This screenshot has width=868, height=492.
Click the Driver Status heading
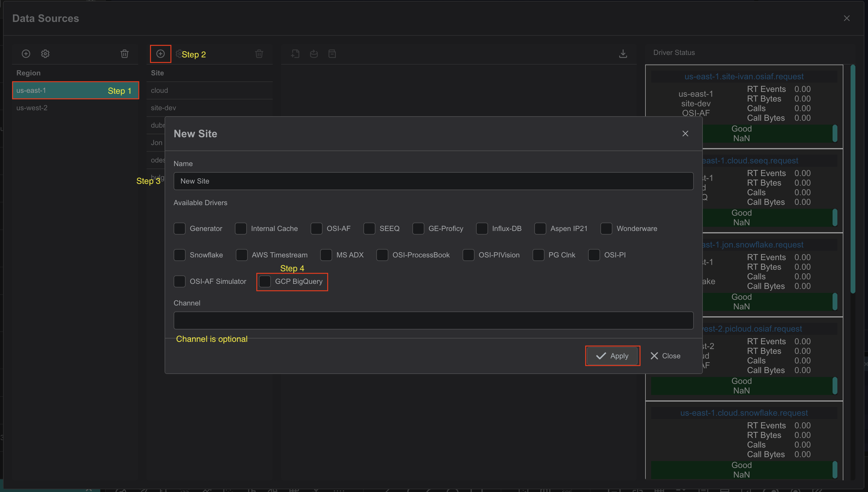[x=674, y=53]
